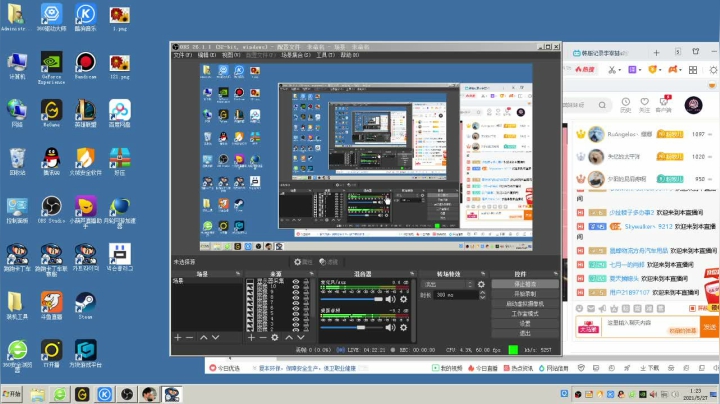Decrease transition duration with the down arrow
This screenshot has height=404, width=720.
pos(483,297)
